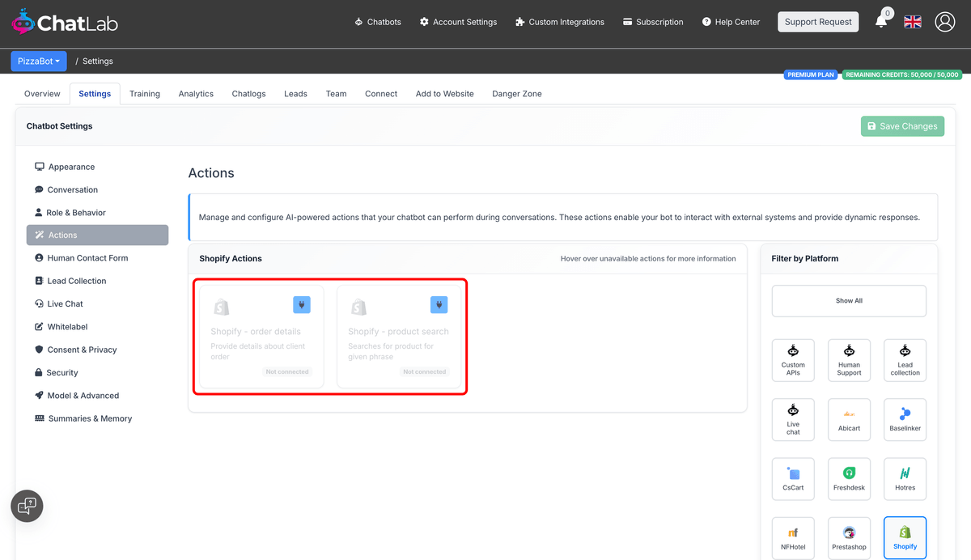
Task: Connect the Shopify order details action
Action: [301, 304]
